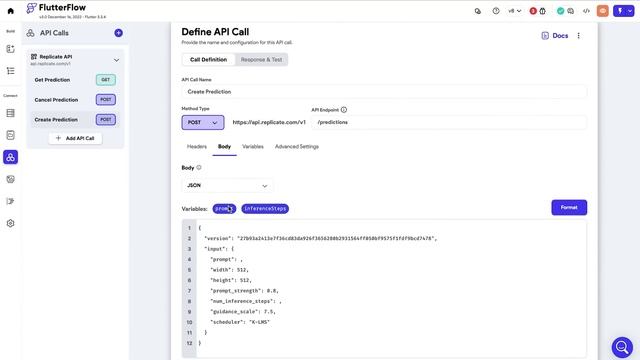Click the API Call Name field

(x=384, y=92)
